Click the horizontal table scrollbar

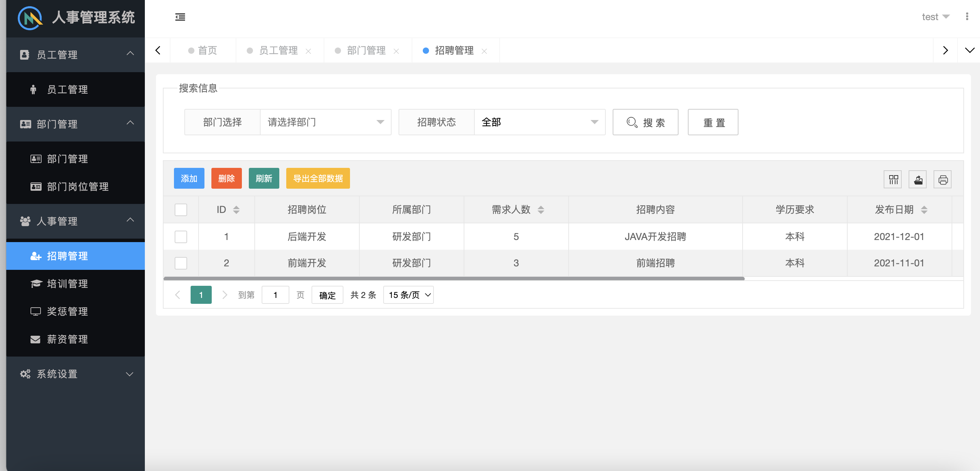pos(454,279)
